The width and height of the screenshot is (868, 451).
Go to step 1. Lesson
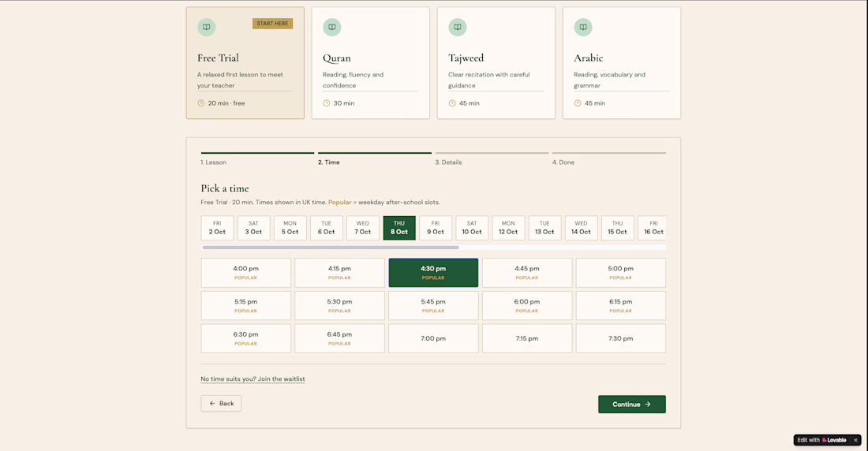(x=257, y=158)
